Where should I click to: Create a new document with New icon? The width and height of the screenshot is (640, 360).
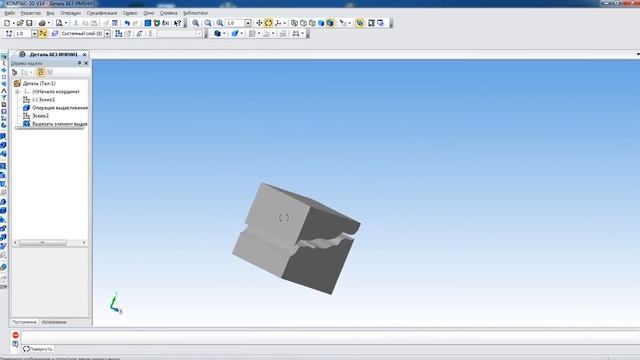7,23
